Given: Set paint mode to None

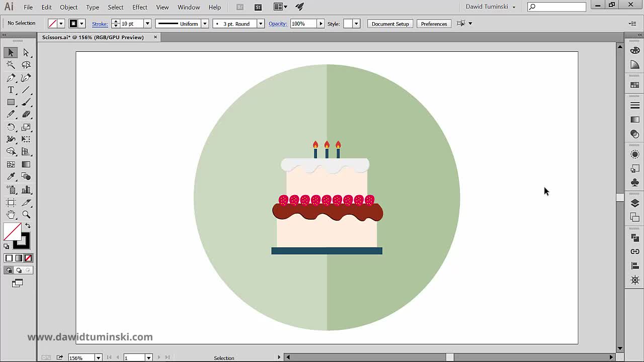Looking at the screenshot, I should click(28, 258).
